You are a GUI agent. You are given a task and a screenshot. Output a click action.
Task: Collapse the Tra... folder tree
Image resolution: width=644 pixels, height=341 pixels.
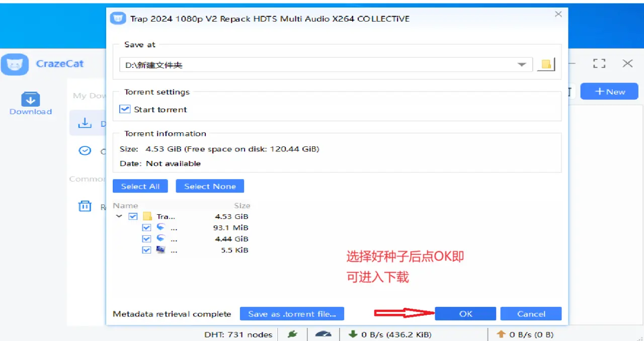(119, 216)
